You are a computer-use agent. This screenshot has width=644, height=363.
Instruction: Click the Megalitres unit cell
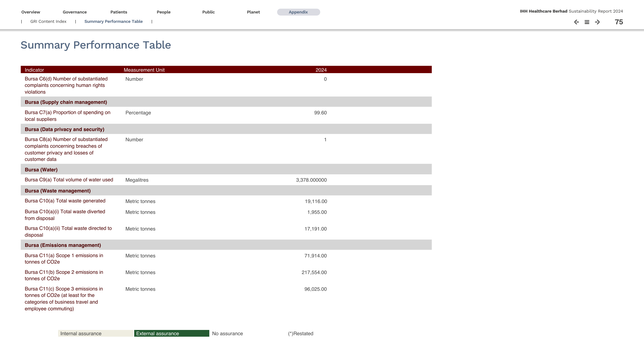[x=137, y=180]
